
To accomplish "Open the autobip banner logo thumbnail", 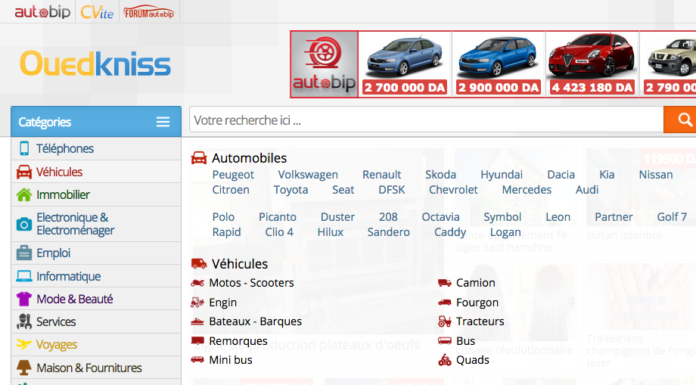I will (x=324, y=64).
